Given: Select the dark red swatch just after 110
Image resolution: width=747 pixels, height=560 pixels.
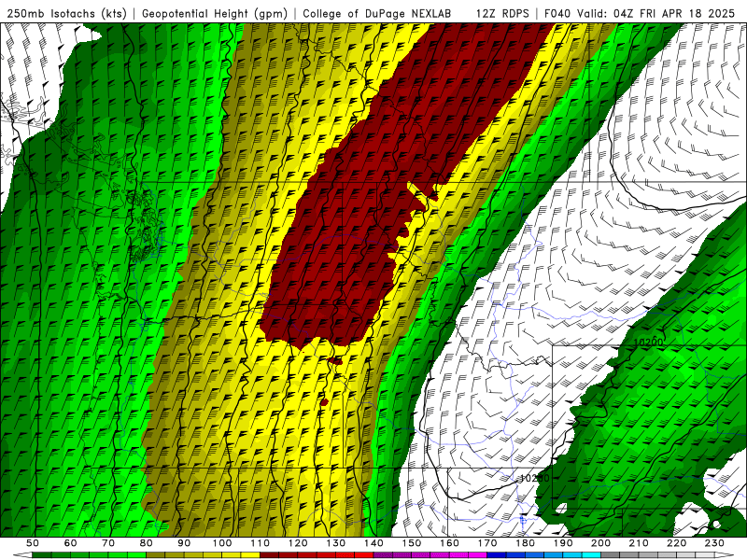Looking at the screenshot, I should (269, 554).
